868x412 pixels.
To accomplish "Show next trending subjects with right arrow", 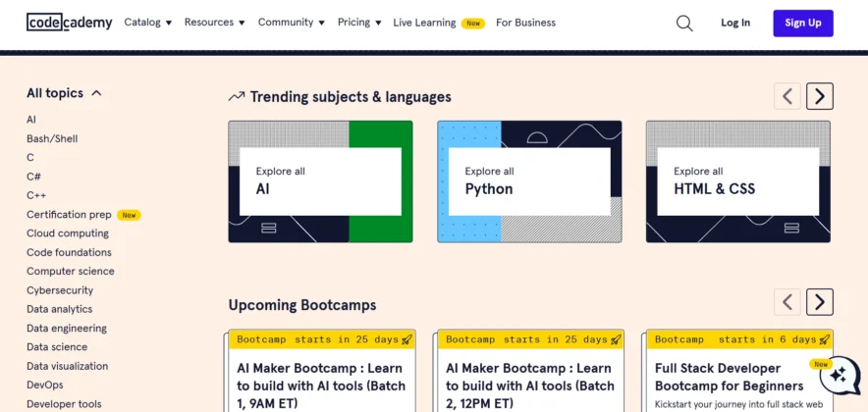I will pos(819,96).
